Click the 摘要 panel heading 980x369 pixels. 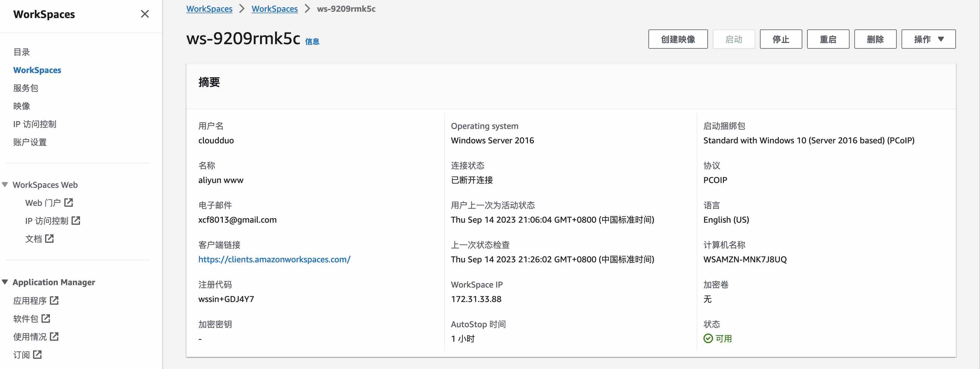click(x=209, y=82)
